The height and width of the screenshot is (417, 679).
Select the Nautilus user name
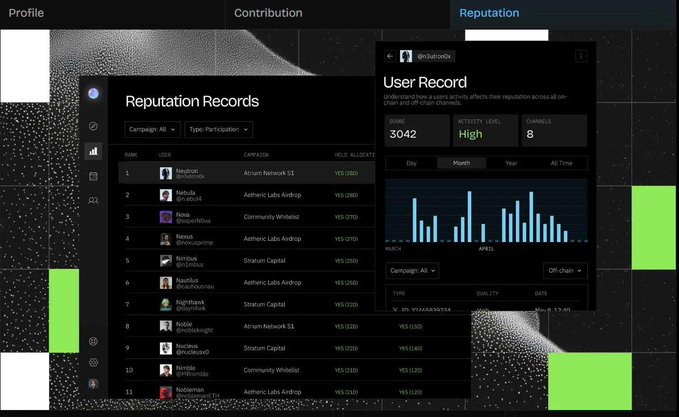(187, 280)
